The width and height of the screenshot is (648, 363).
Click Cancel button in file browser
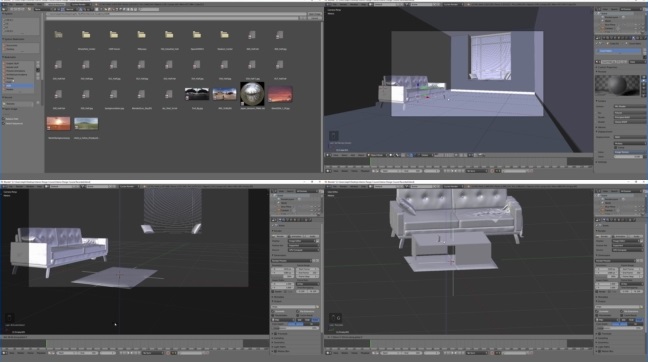[314, 18]
